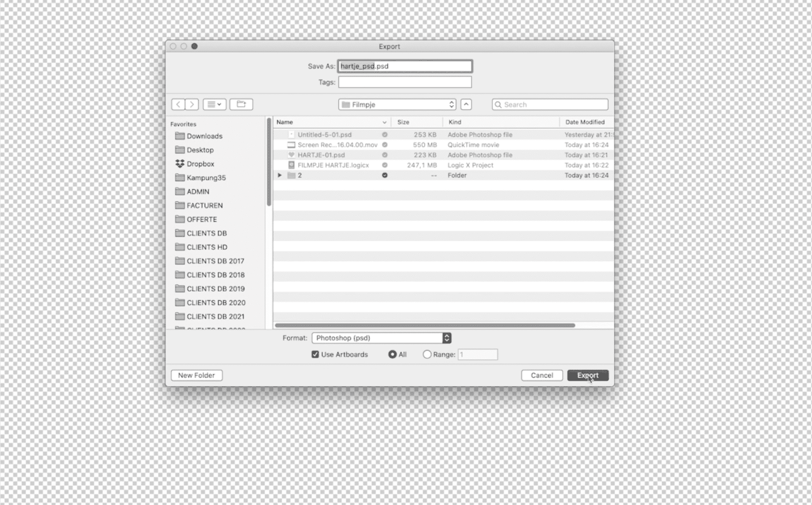Select the folder named 2
The image size is (812, 505).
(x=443, y=175)
